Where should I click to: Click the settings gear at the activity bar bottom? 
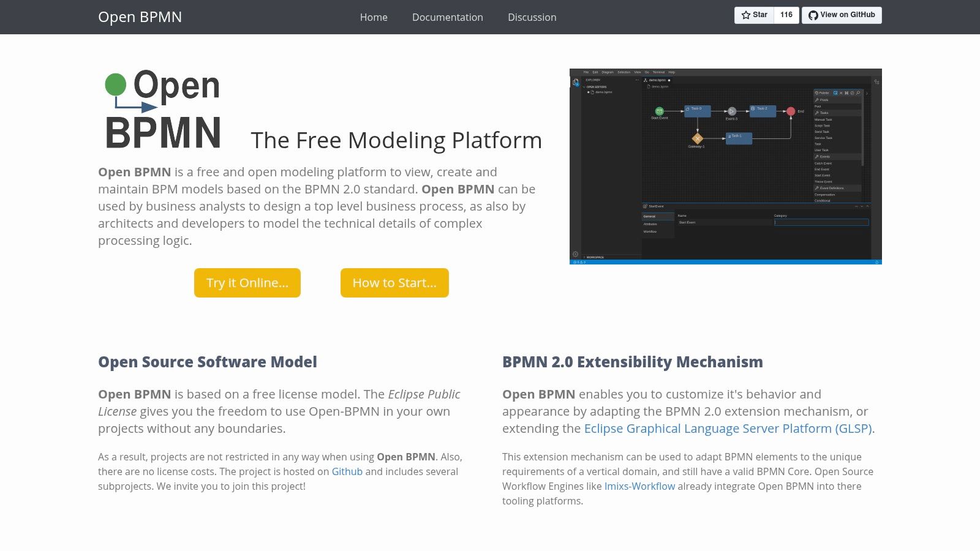[575, 252]
